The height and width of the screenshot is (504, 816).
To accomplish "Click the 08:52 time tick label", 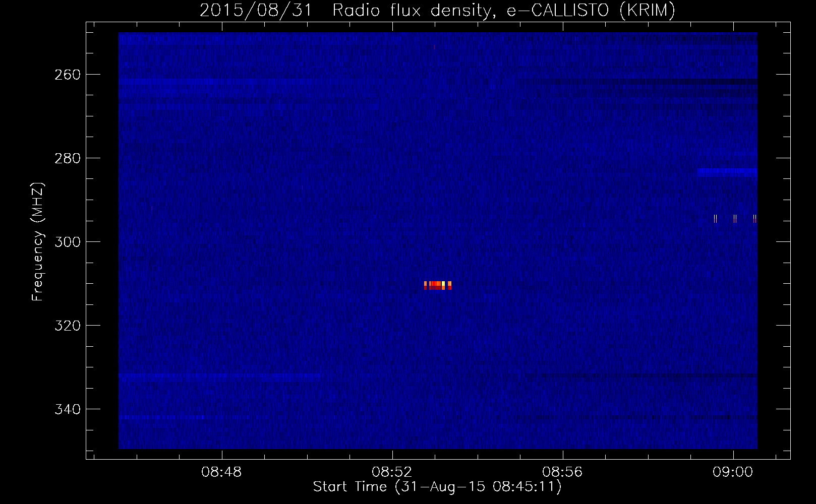I will point(392,472).
